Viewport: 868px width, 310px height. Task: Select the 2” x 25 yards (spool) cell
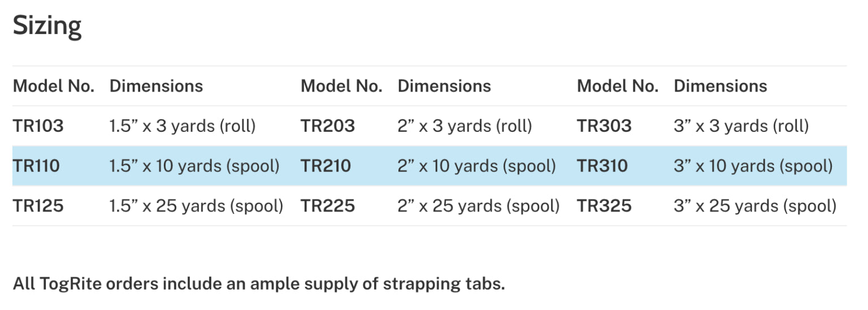click(478, 206)
